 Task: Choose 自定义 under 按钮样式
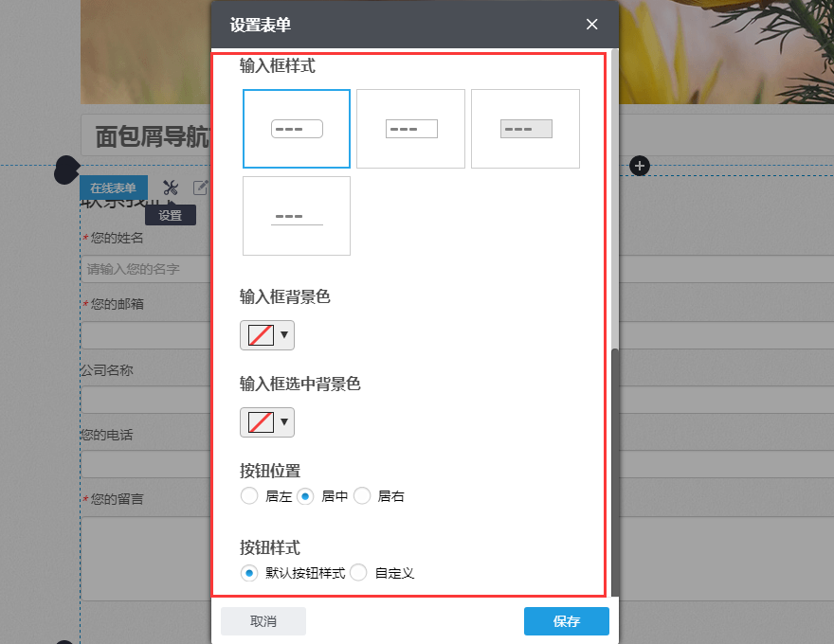[358, 573]
